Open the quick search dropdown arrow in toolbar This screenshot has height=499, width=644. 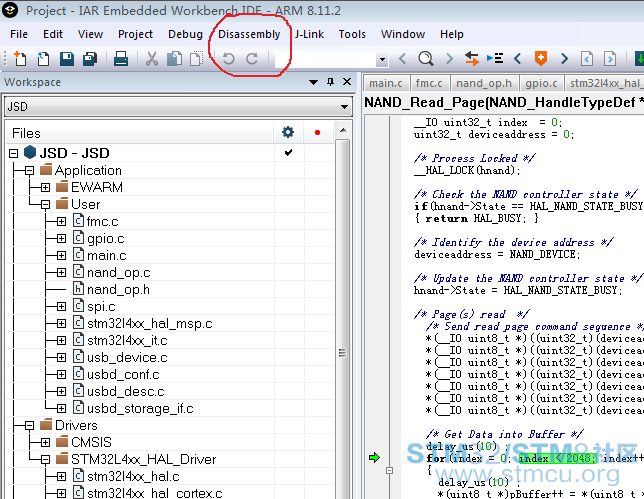[x=382, y=60]
